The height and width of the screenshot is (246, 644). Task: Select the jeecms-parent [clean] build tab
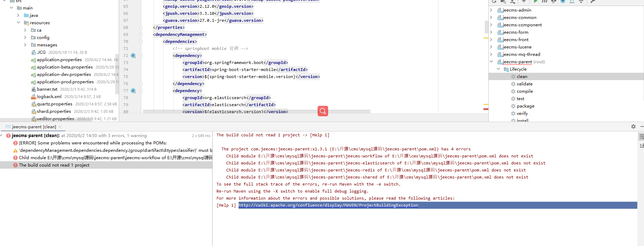(34, 127)
